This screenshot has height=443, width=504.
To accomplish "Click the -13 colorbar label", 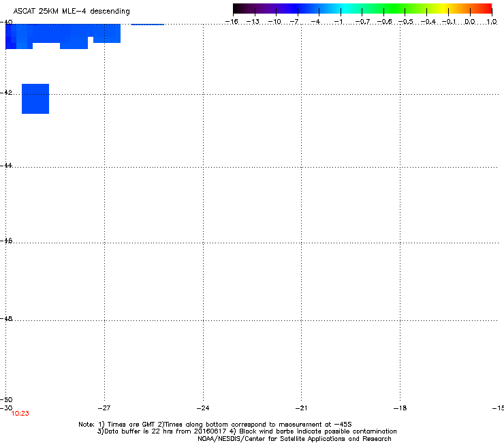I will point(253,22).
